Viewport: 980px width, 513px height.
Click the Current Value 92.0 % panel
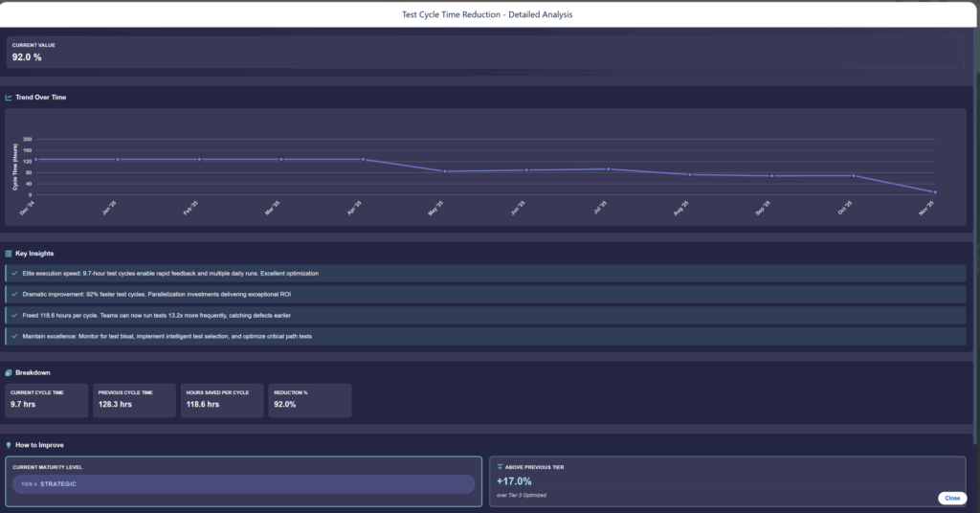click(484, 53)
